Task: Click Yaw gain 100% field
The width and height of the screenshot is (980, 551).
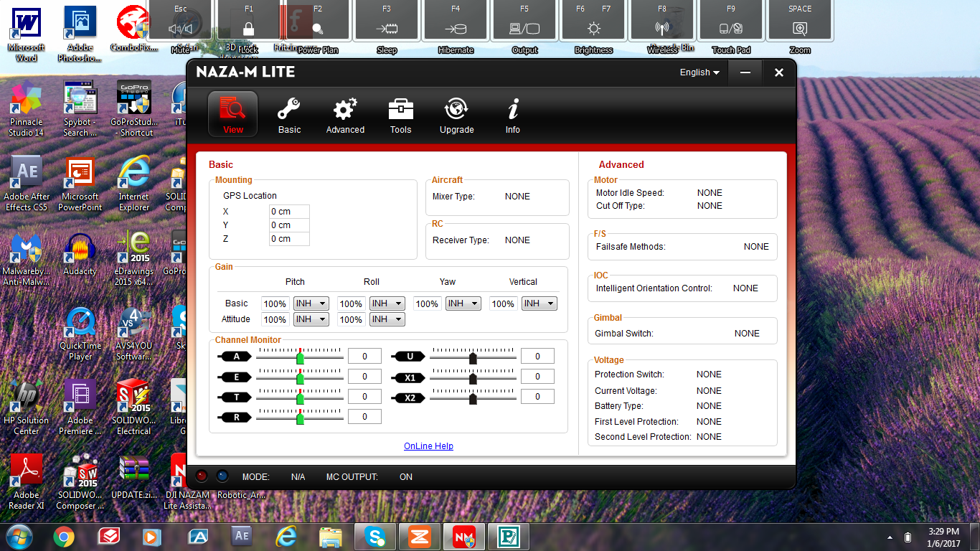Action: click(x=427, y=304)
